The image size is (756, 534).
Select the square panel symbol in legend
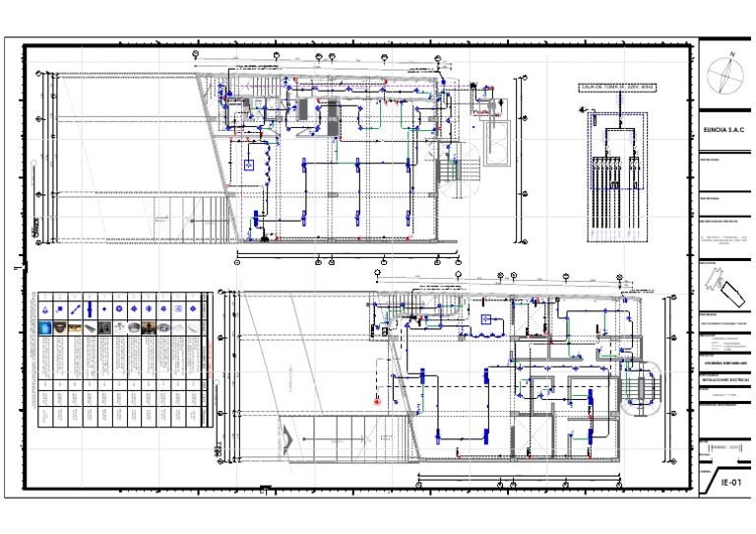(x=178, y=308)
